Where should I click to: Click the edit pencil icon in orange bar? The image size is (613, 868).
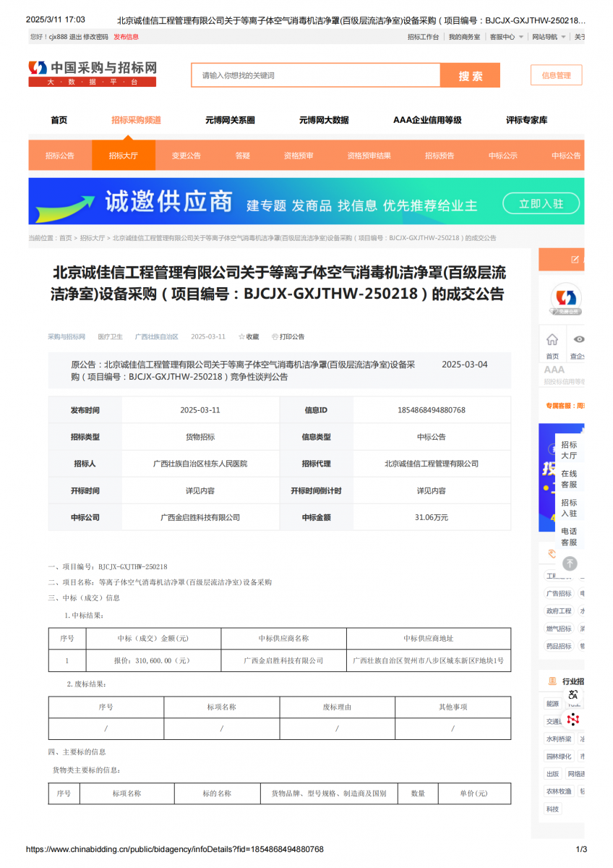point(575,259)
